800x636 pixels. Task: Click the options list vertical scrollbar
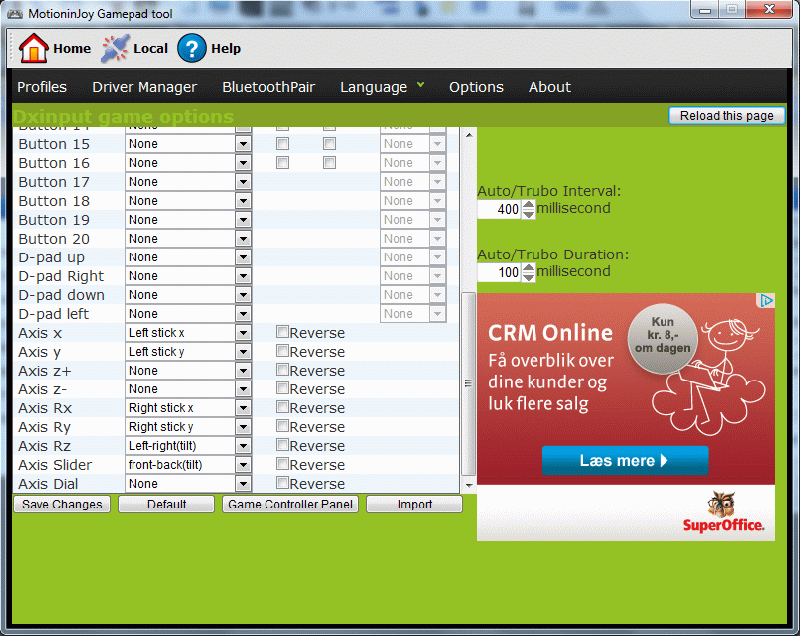pyautogui.click(x=468, y=383)
